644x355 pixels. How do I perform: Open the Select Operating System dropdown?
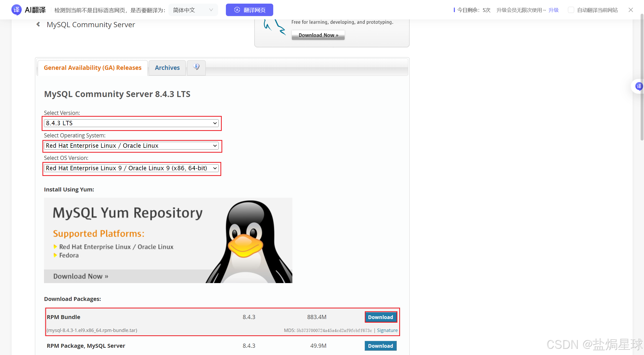(x=131, y=146)
